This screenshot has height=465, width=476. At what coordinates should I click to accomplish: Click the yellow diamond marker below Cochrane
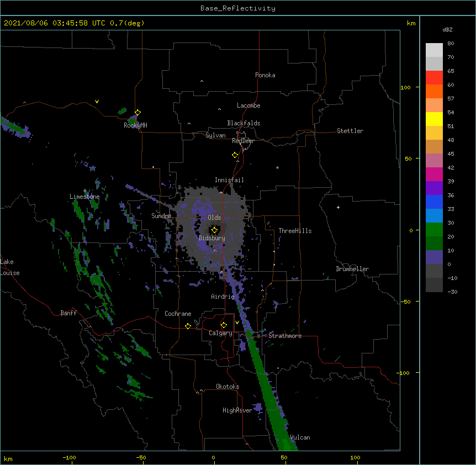pyautogui.click(x=188, y=326)
